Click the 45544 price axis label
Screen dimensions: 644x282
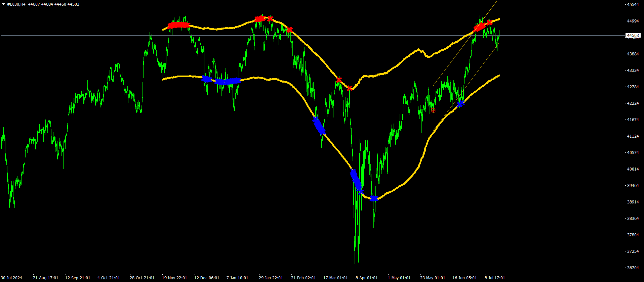click(633, 5)
